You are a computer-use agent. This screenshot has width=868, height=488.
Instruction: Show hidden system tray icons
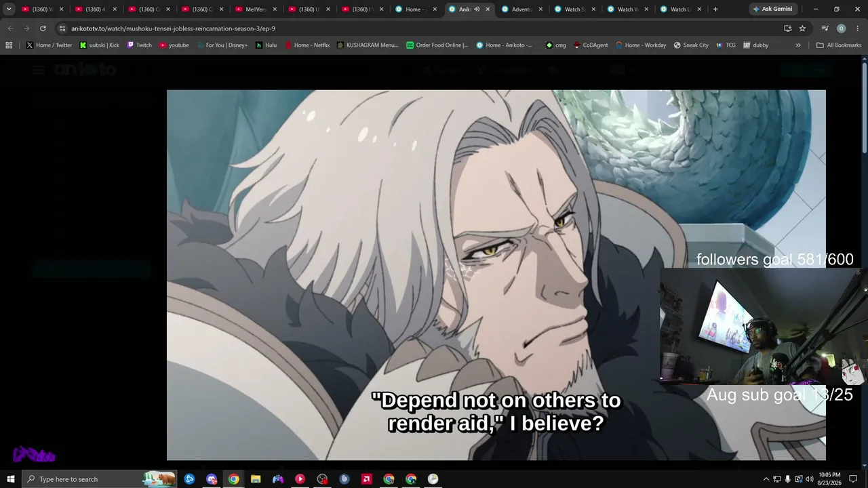[766, 479]
